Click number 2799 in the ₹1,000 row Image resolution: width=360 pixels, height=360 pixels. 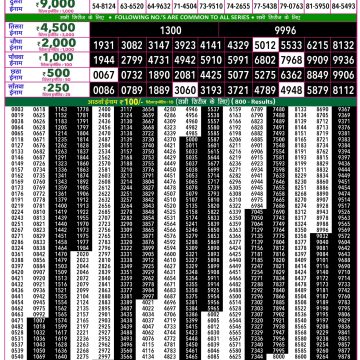132,60
